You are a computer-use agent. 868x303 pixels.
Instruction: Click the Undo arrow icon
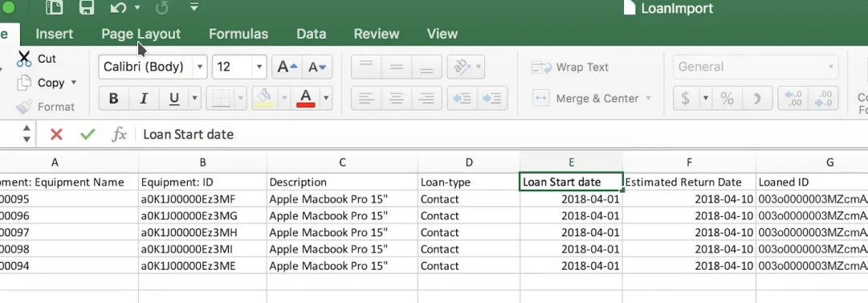click(x=118, y=8)
